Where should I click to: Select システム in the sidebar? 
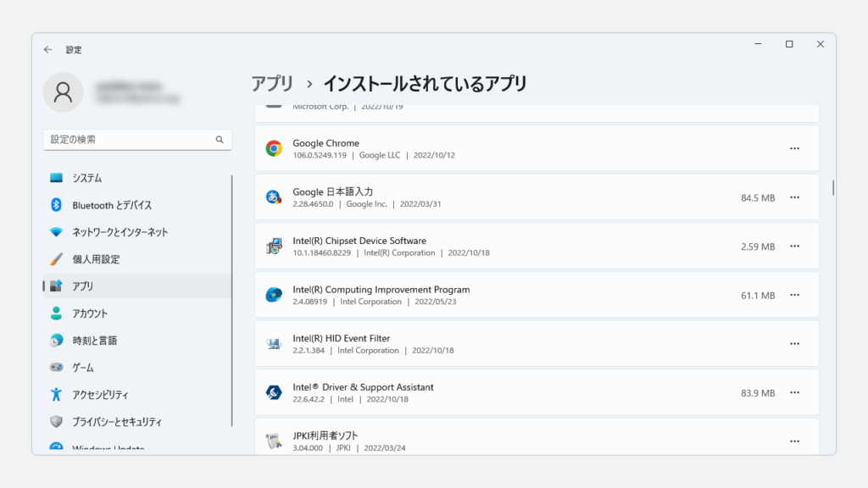point(86,178)
